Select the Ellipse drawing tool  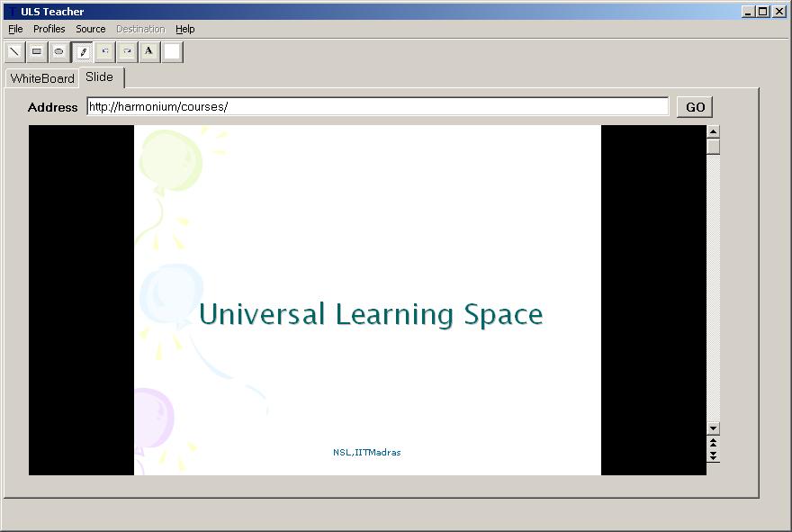(59, 52)
